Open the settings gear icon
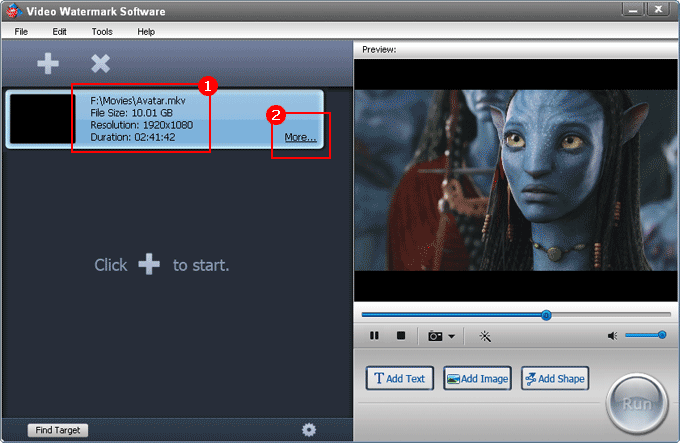 coord(309,430)
